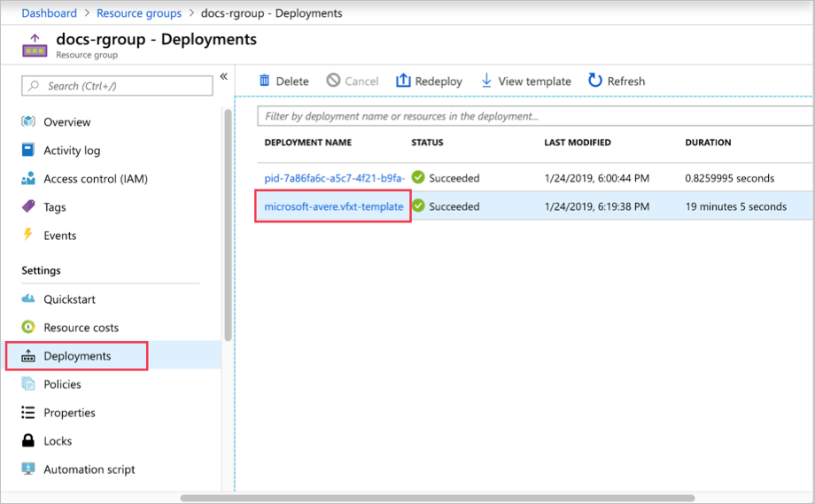Click the filter by deployment name field
This screenshot has height=504, width=815.
pyautogui.click(x=535, y=116)
